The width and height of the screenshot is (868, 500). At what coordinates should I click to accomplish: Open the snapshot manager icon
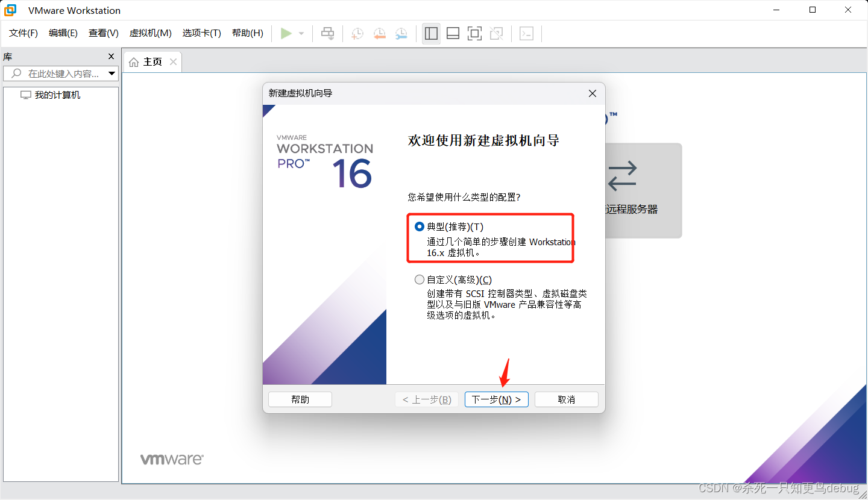(401, 34)
